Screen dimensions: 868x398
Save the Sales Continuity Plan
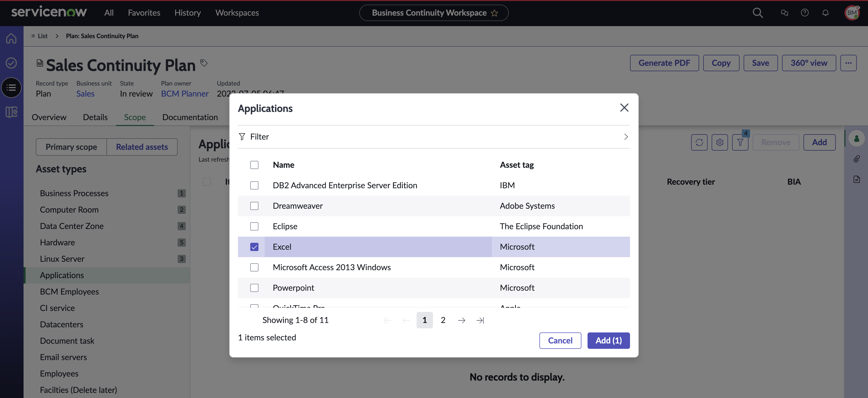click(761, 63)
